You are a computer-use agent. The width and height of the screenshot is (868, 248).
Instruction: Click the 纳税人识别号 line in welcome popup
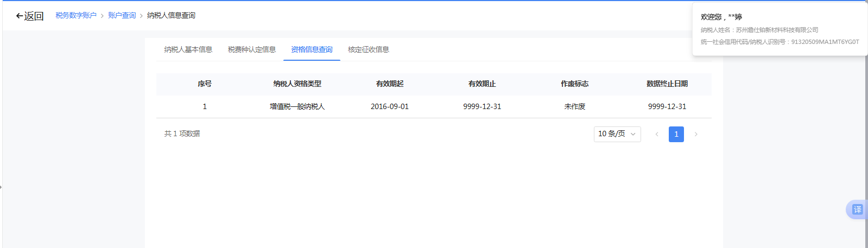click(x=780, y=42)
